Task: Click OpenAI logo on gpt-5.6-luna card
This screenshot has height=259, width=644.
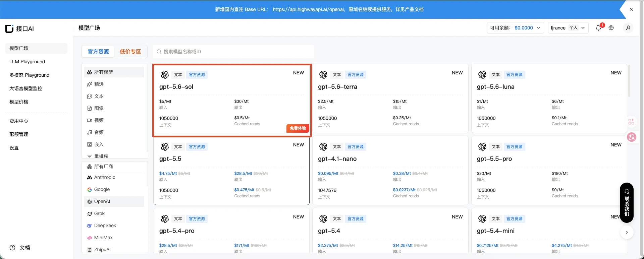Action: click(482, 74)
